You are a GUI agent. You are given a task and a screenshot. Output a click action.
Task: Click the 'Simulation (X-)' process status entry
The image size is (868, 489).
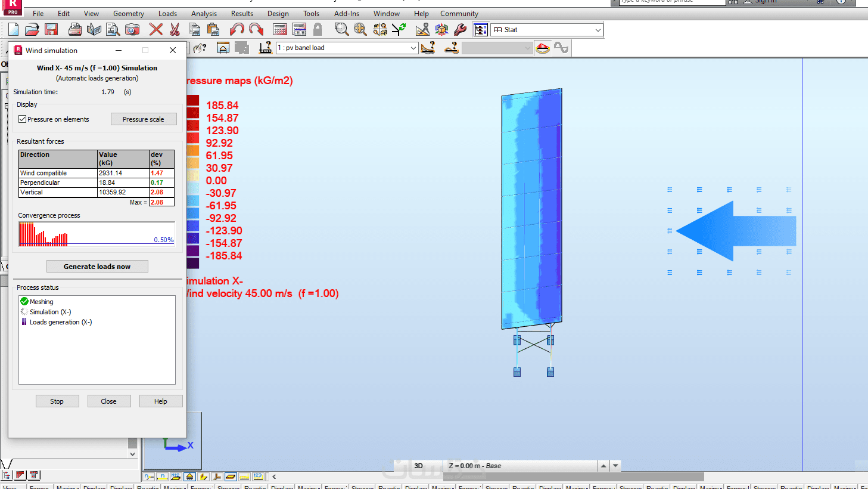pyautogui.click(x=50, y=312)
